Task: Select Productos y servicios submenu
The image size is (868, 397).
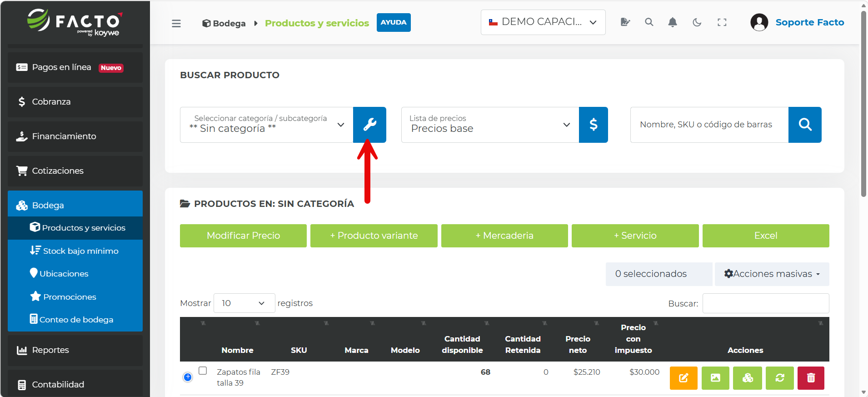Action: point(75,228)
